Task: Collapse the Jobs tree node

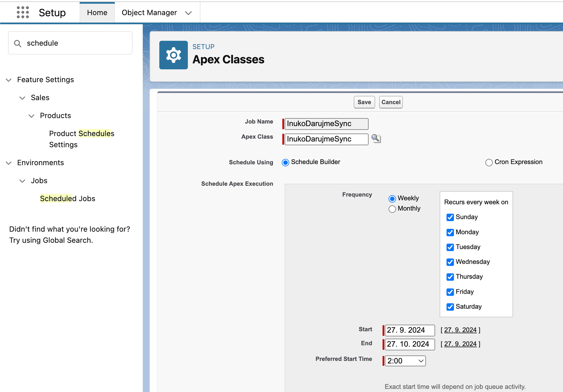Action: coord(22,181)
